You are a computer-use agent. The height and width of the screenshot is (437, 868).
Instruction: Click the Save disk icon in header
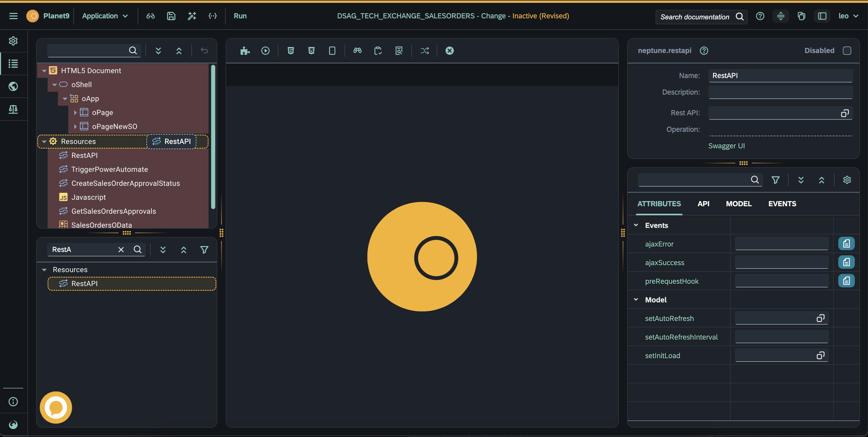point(171,16)
